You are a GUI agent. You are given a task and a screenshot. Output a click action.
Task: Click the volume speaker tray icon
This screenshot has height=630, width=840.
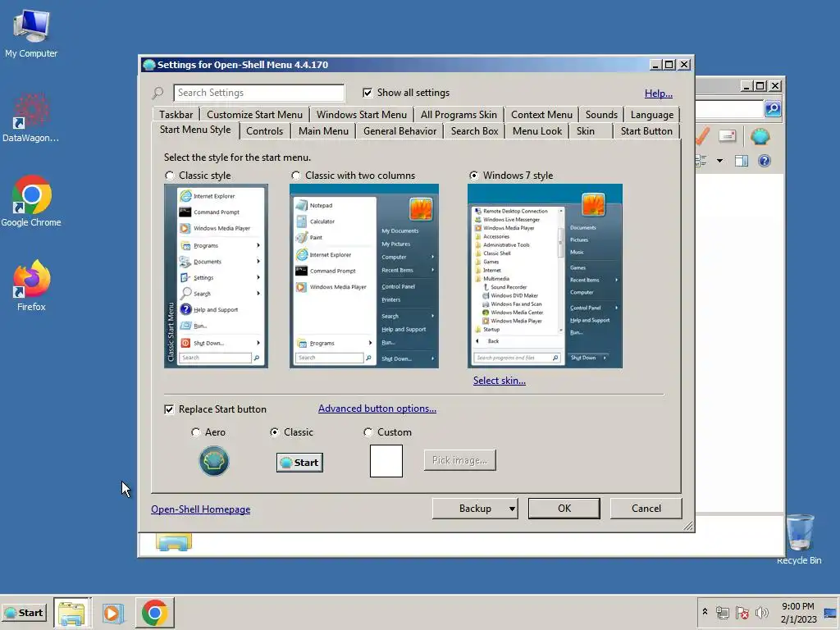point(761,612)
